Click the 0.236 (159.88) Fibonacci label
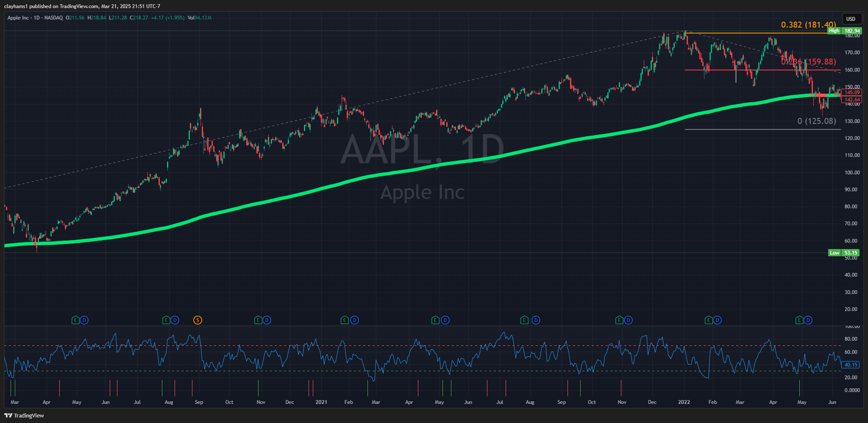868x423 pixels. 809,62
